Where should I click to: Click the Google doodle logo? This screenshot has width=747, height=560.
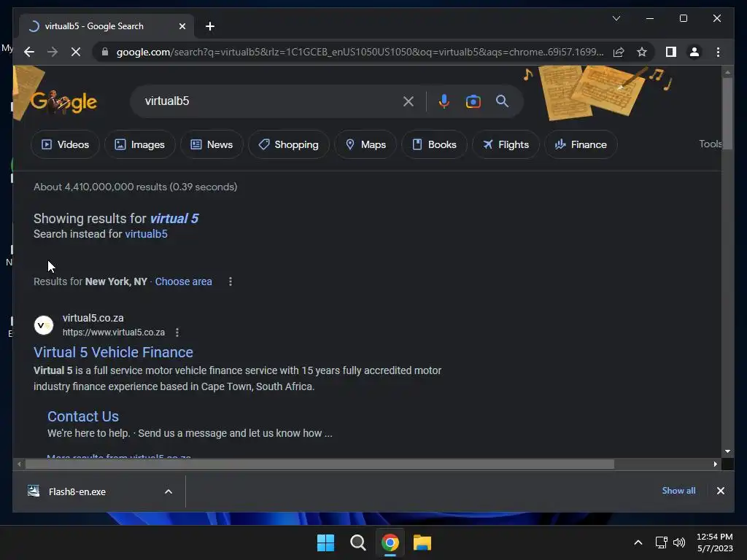(x=63, y=101)
